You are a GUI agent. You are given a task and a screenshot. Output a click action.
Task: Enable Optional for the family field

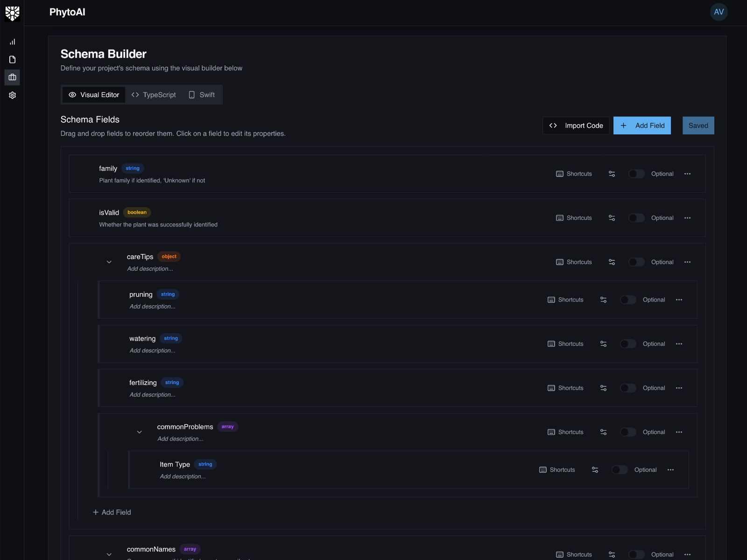pyautogui.click(x=636, y=174)
